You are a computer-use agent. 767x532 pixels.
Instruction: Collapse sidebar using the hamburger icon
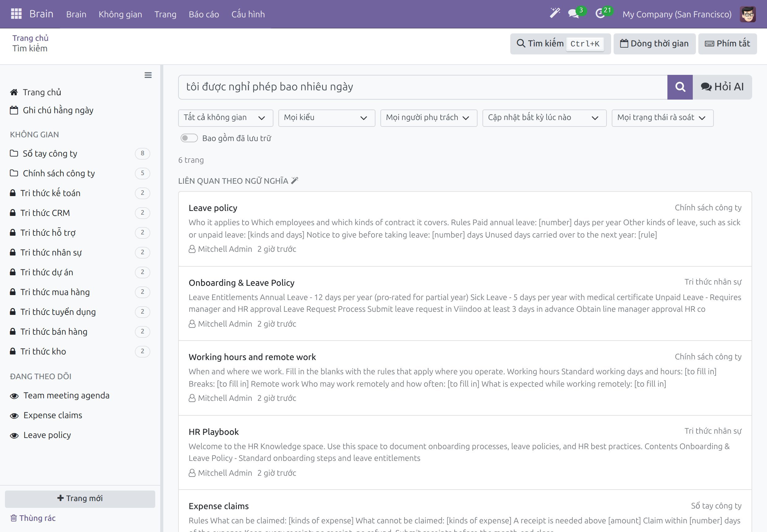coord(148,75)
